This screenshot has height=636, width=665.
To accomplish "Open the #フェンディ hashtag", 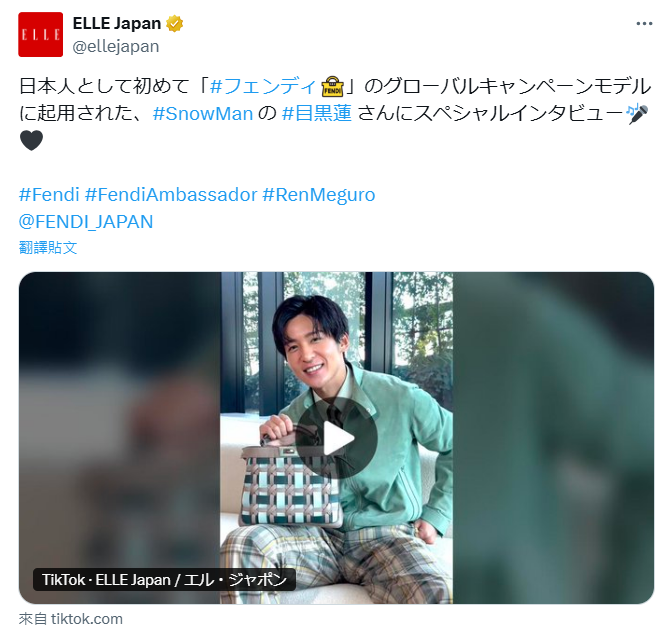I will click(263, 86).
